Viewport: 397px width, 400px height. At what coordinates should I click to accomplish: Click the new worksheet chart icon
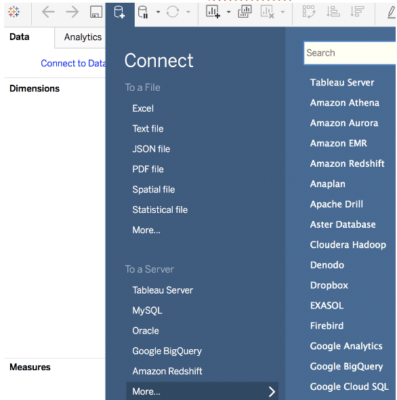point(213,12)
